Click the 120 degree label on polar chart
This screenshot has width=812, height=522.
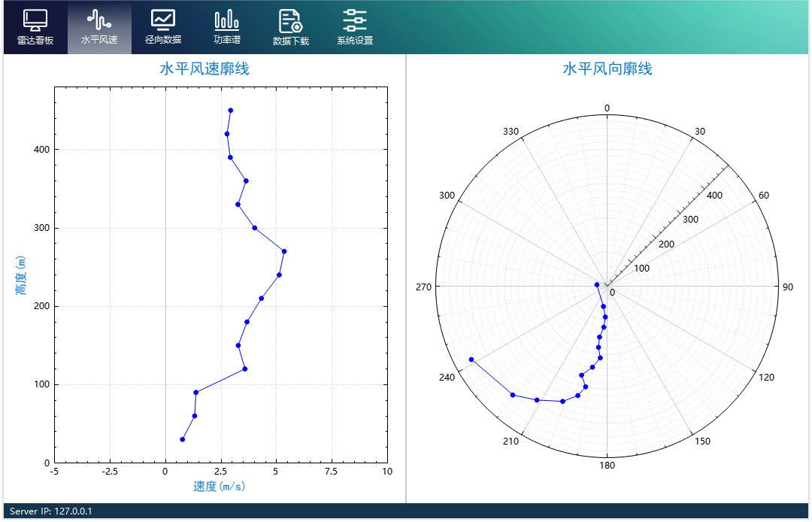point(766,378)
